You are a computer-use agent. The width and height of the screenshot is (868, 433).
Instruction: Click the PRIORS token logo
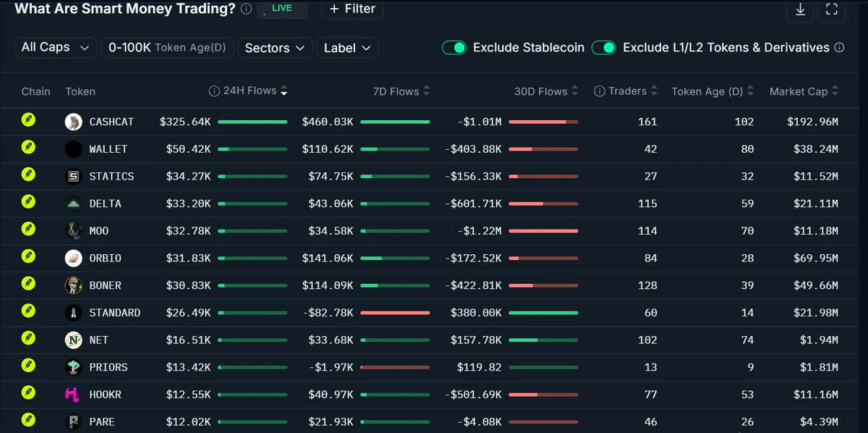74,367
